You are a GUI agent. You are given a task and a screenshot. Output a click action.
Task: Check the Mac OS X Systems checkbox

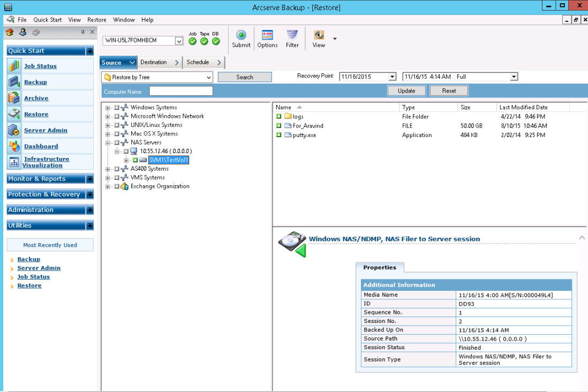pyautogui.click(x=117, y=133)
